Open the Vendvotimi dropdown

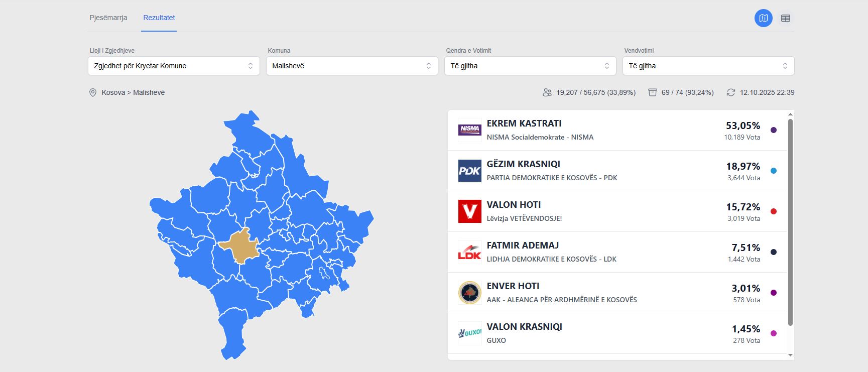708,66
